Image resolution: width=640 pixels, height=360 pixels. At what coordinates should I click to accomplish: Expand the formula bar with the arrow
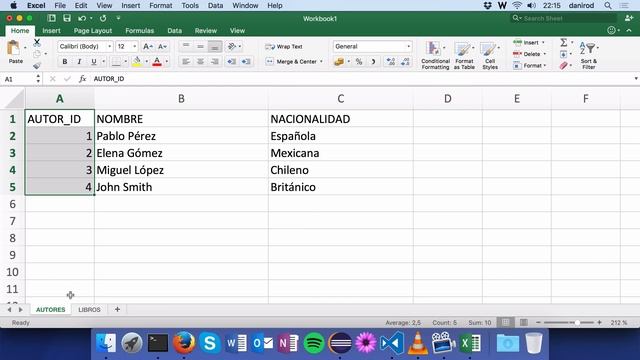pos(636,78)
